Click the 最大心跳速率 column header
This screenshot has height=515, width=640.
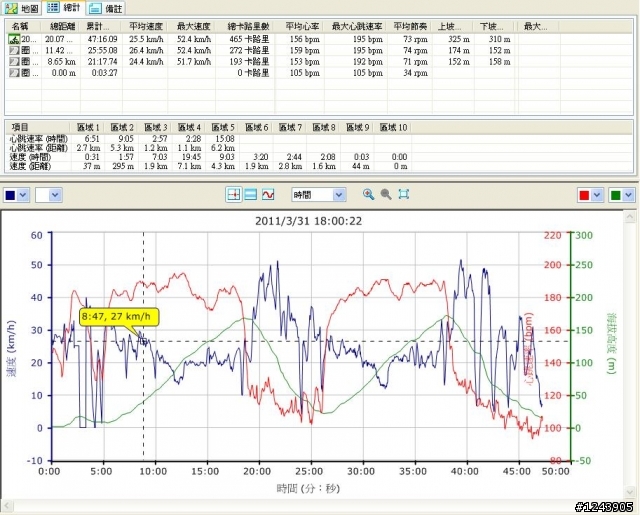pyautogui.click(x=356, y=27)
